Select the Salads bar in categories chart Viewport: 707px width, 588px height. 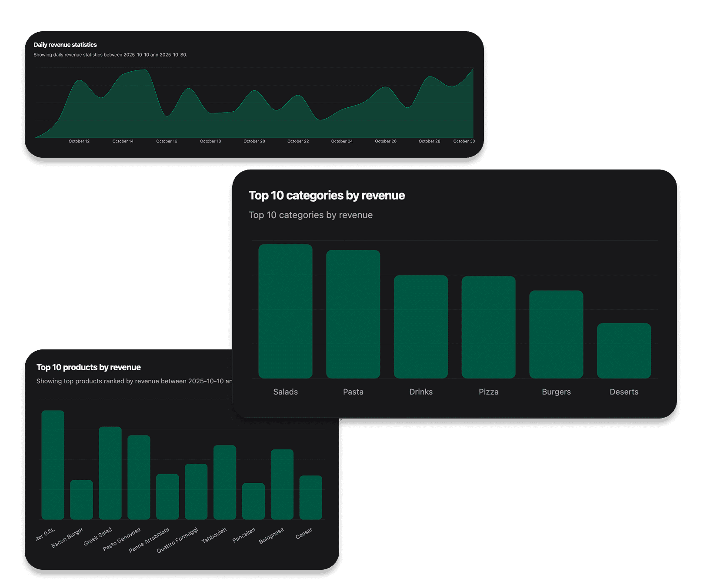[x=285, y=311]
